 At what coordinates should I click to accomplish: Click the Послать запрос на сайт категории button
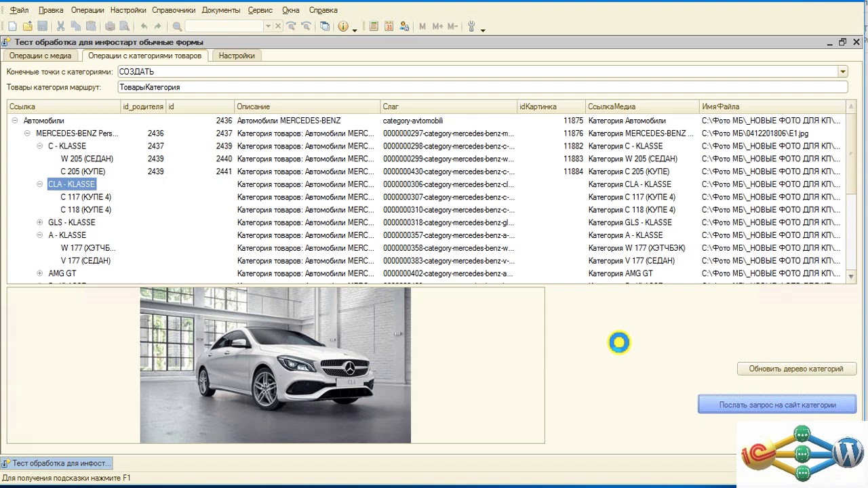click(777, 405)
